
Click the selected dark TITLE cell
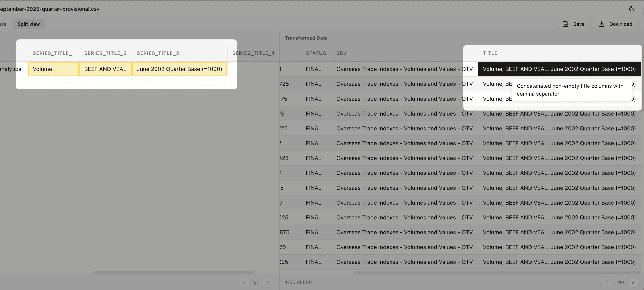pyautogui.click(x=559, y=69)
